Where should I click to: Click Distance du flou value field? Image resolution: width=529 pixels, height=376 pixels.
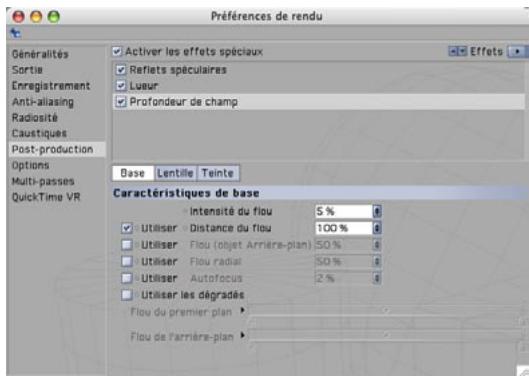(343, 228)
